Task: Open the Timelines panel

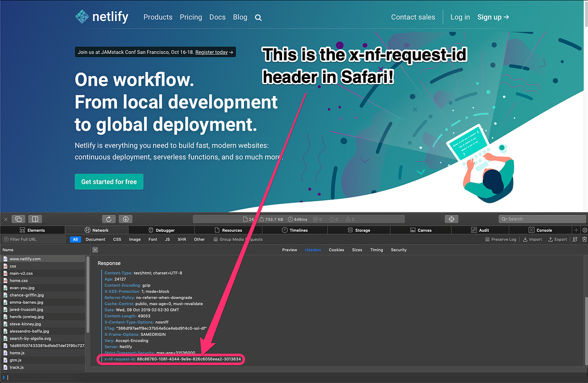Action: pos(296,230)
